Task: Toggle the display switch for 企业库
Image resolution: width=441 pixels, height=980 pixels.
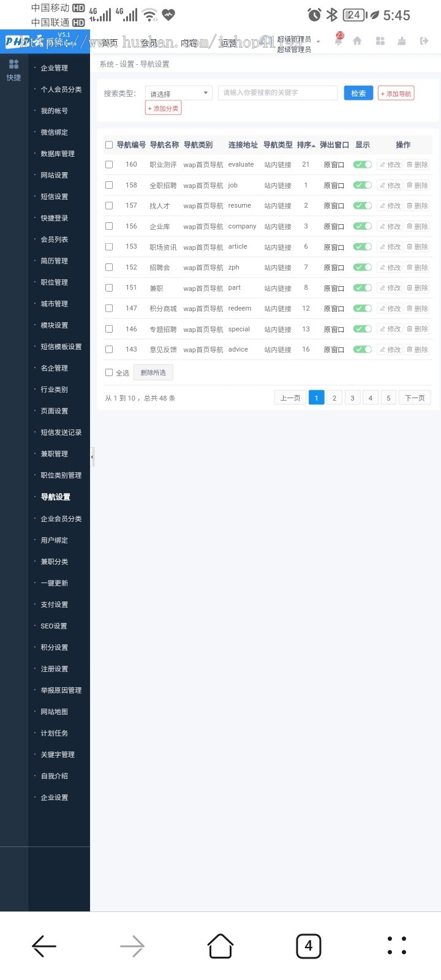Action: pyautogui.click(x=363, y=226)
